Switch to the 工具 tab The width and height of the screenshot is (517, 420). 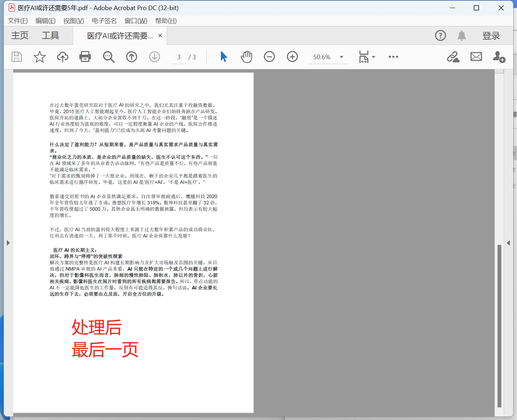point(51,35)
